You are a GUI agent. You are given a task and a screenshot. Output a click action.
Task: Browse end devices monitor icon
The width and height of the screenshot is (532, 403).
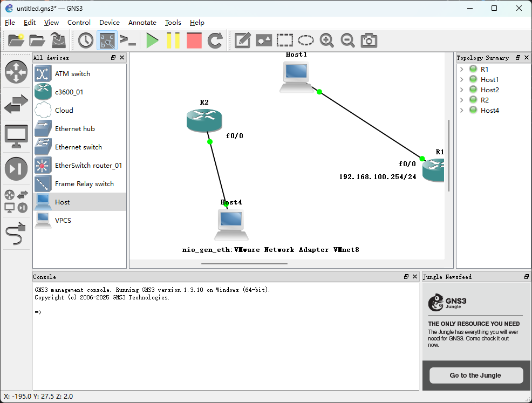(16, 136)
